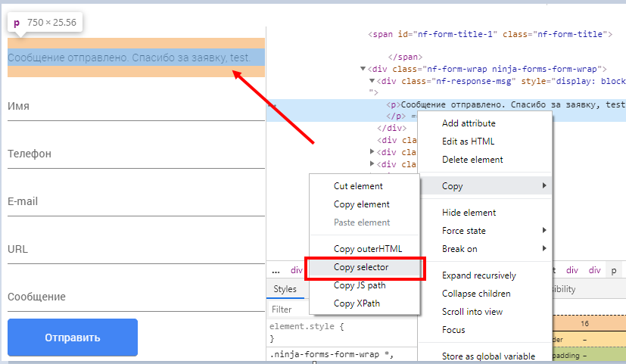
Task: Click the Имя input field
Action: click(x=135, y=107)
